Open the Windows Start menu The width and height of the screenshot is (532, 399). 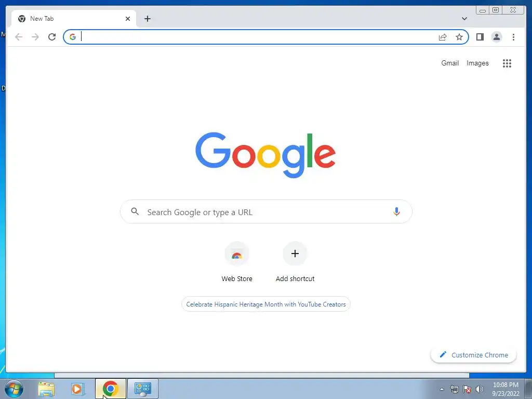(14, 389)
